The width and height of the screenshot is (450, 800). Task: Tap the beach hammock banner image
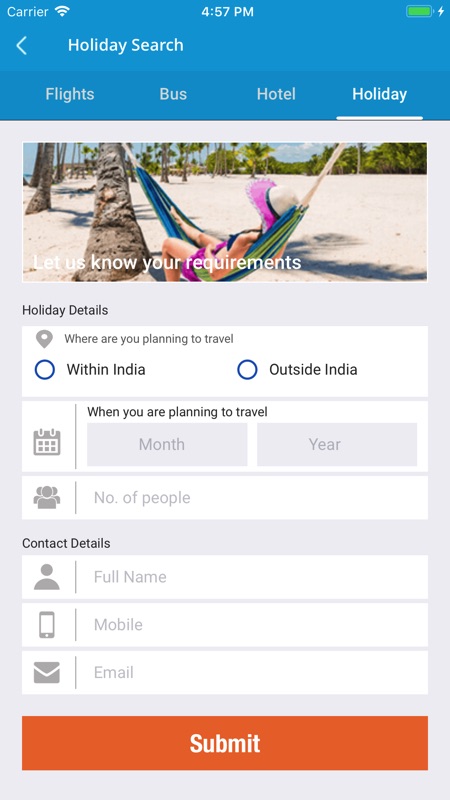225,212
